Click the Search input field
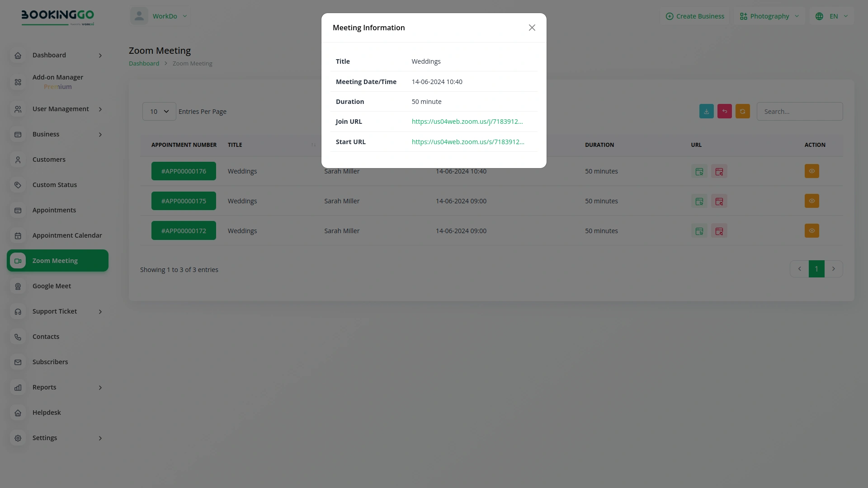 [x=799, y=112]
